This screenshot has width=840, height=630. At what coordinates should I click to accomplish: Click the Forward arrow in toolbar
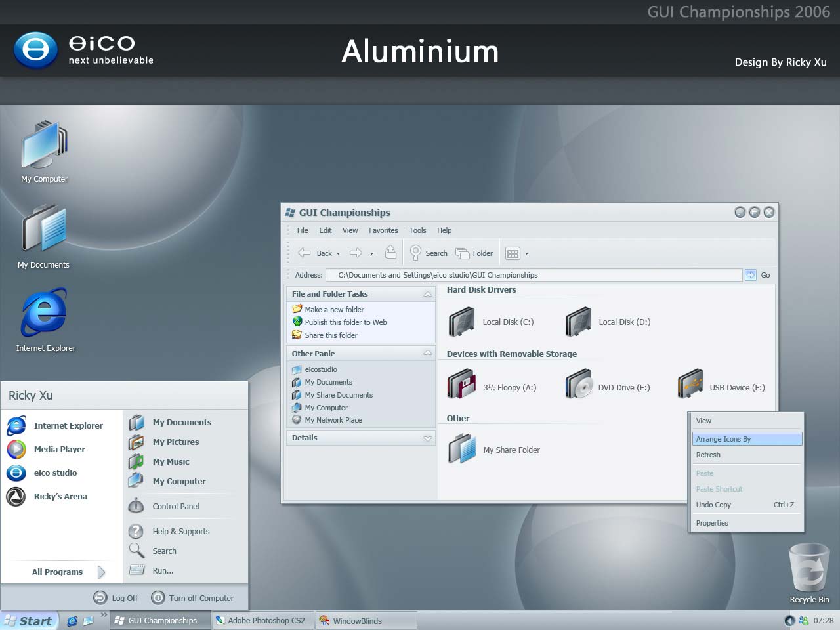[x=356, y=253]
